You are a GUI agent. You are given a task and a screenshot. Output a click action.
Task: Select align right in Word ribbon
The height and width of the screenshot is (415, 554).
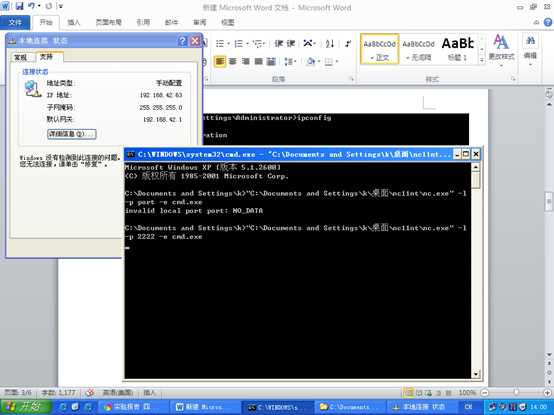(246, 62)
